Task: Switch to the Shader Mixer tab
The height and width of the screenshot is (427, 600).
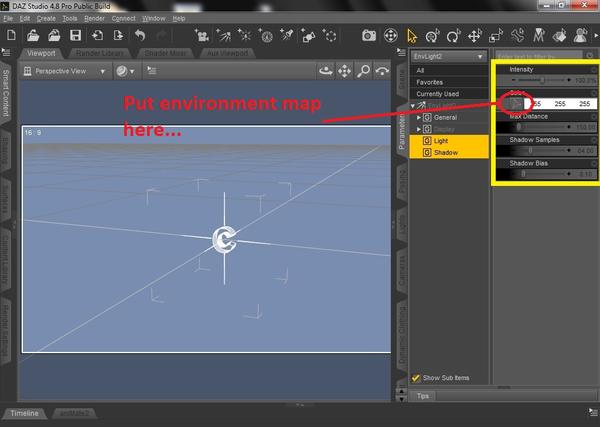Action: pos(165,53)
